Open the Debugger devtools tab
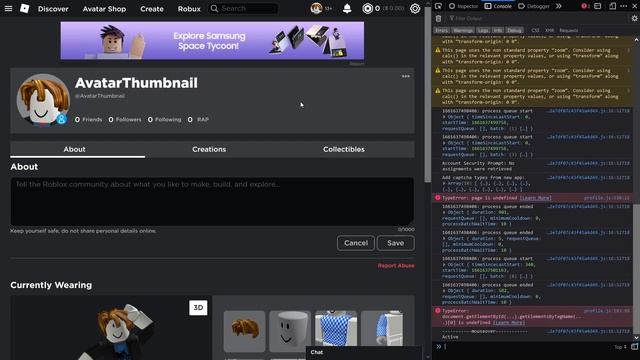Screen dimensions: 640x360 coord(533,6)
